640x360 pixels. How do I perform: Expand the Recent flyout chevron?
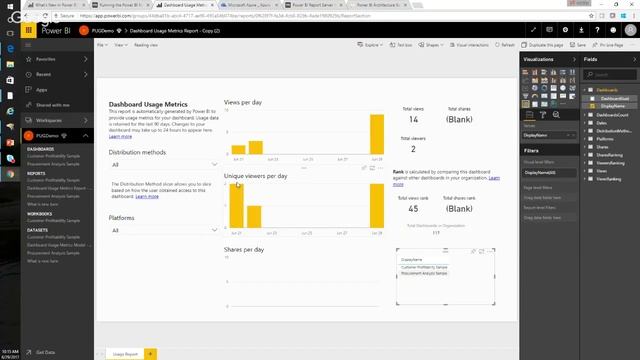pyautogui.click(x=86, y=74)
